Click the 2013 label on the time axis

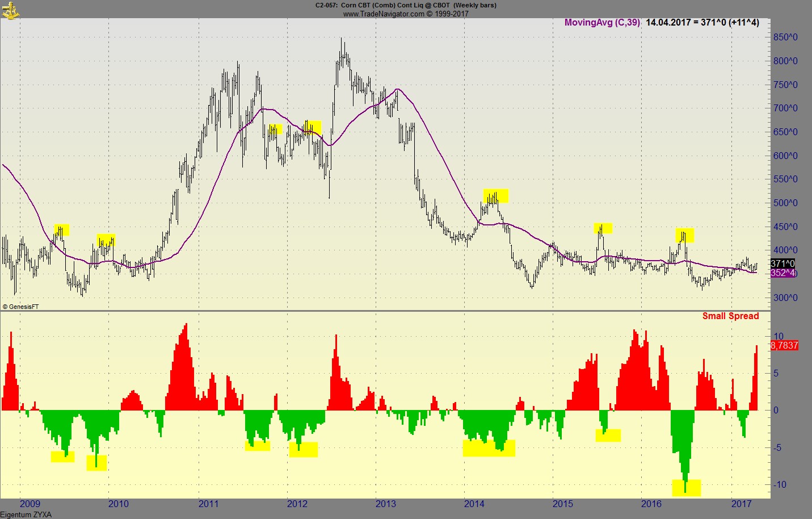click(385, 503)
